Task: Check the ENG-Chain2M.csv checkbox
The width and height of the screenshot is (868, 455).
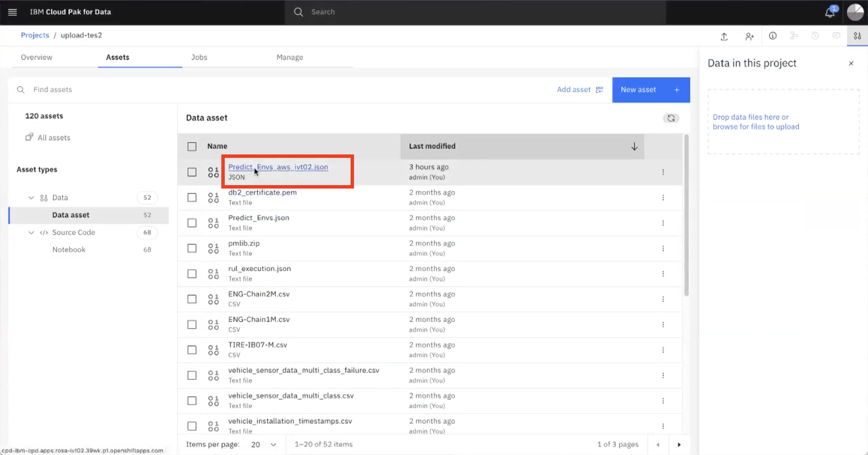Action: 192,299
